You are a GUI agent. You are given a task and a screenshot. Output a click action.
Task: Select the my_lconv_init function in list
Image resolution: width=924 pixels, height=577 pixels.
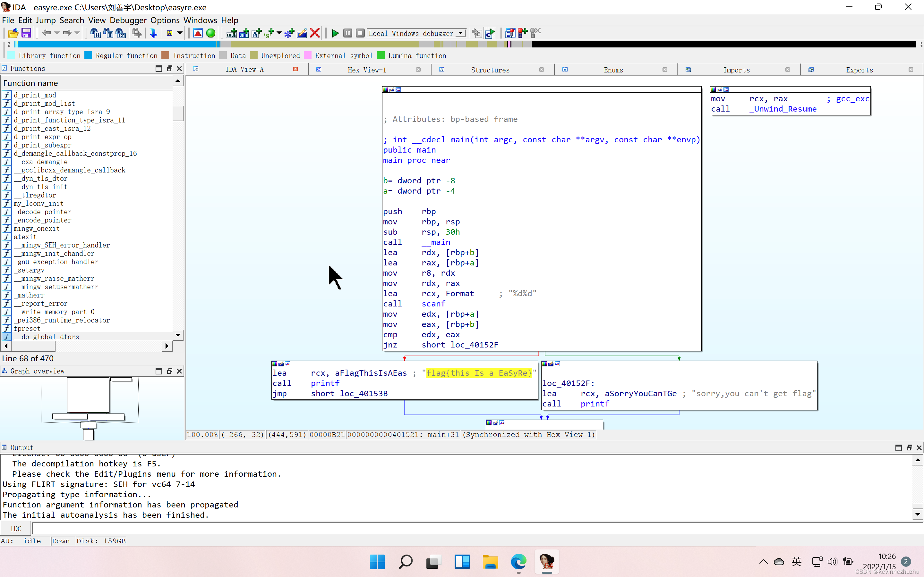click(38, 204)
